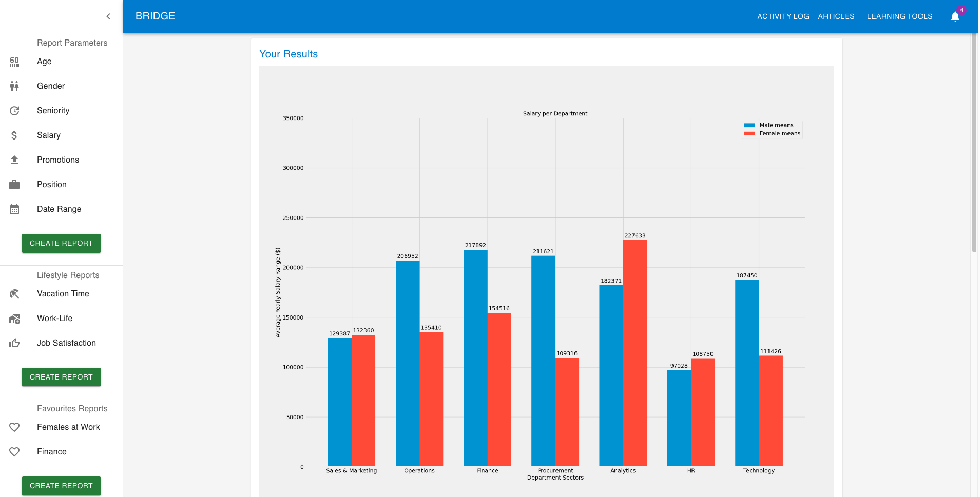This screenshot has height=497, width=980.
Task: Click the page vertical scrollbar
Action: click(974, 144)
